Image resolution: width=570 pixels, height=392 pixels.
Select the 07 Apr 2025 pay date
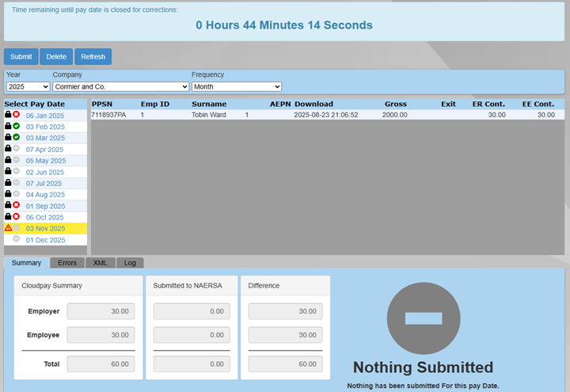pyautogui.click(x=44, y=149)
